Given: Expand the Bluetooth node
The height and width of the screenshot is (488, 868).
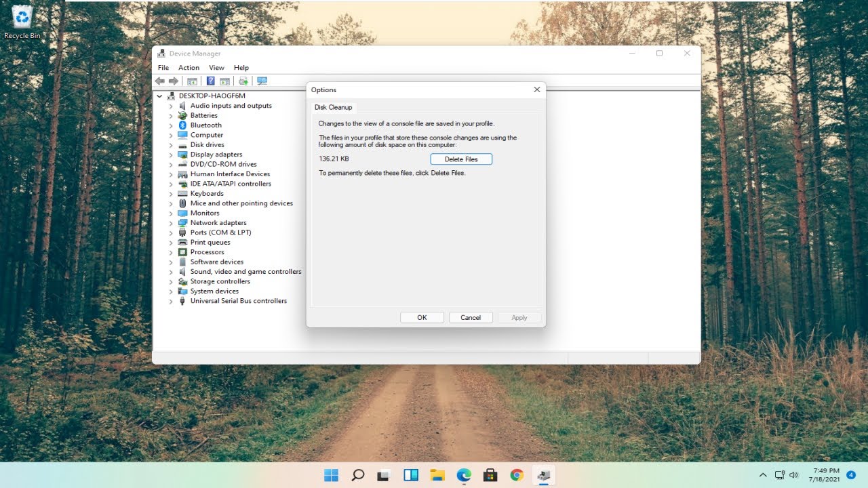Looking at the screenshot, I should click(171, 125).
